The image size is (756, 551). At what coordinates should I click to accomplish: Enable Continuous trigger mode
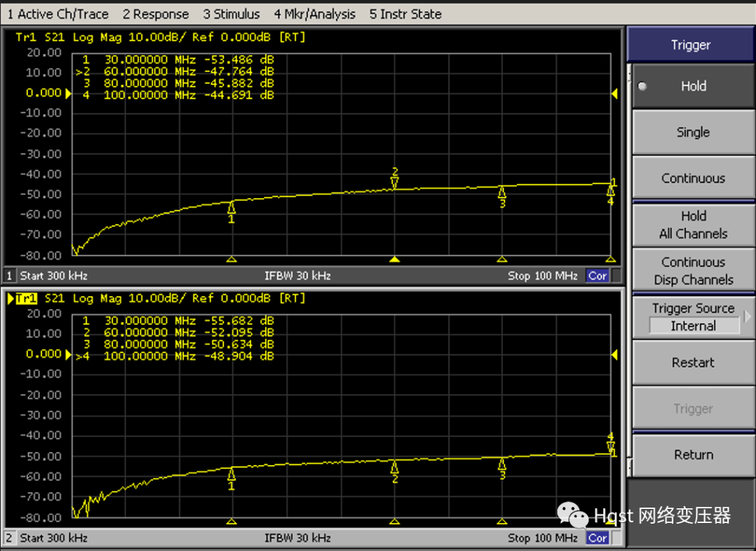tap(693, 179)
